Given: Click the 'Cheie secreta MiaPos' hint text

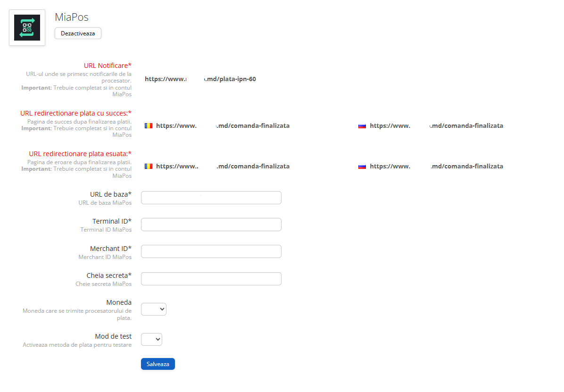Looking at the screenshot, I should tap(104, 284).
